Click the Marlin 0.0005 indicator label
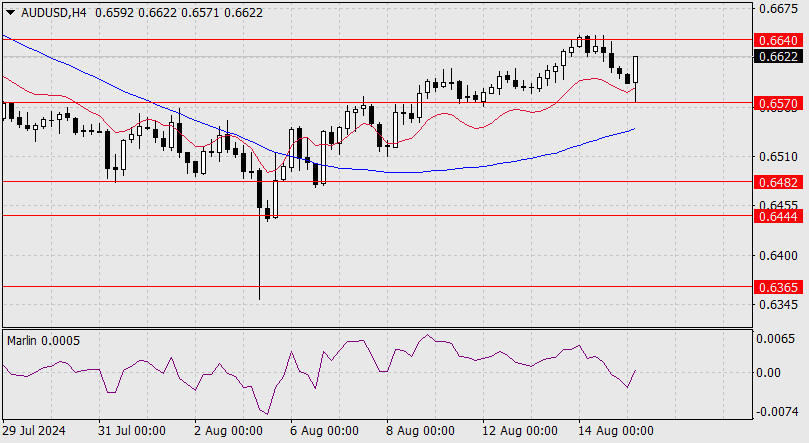The image size is (809, 443). pyautogui.click(x=43, y=341)
